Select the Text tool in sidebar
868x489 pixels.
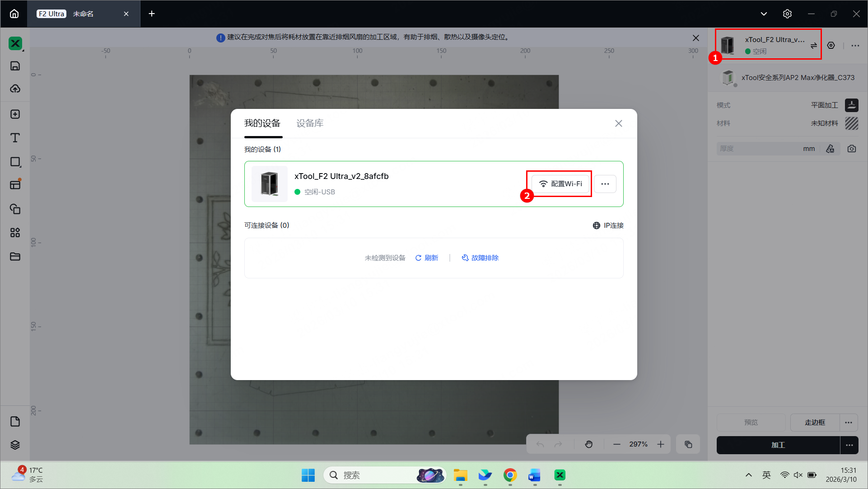pos(15,138)
